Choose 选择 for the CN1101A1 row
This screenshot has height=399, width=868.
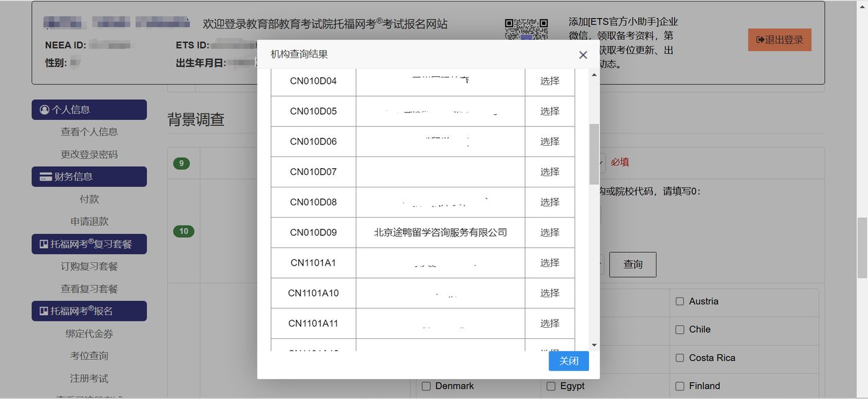550,263
